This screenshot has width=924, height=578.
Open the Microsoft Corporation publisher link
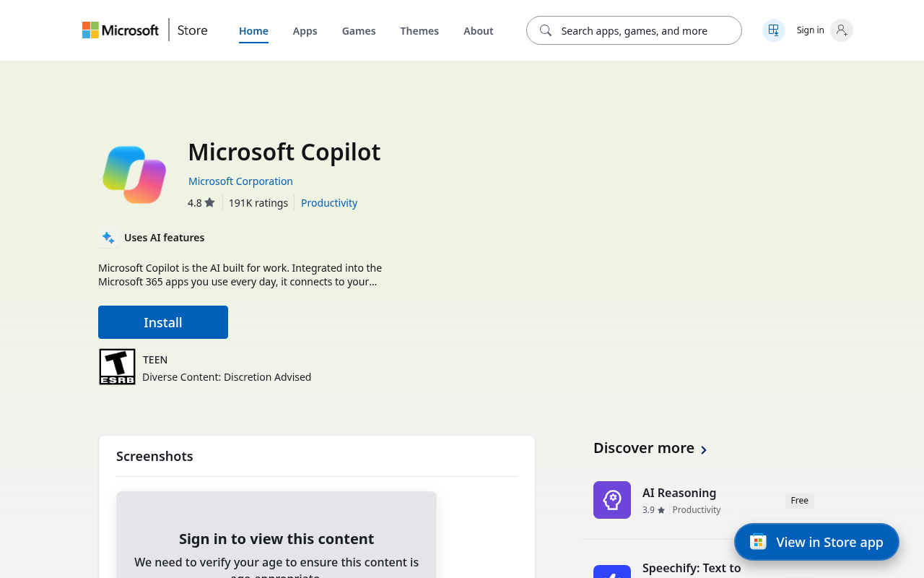coord(240,181)
